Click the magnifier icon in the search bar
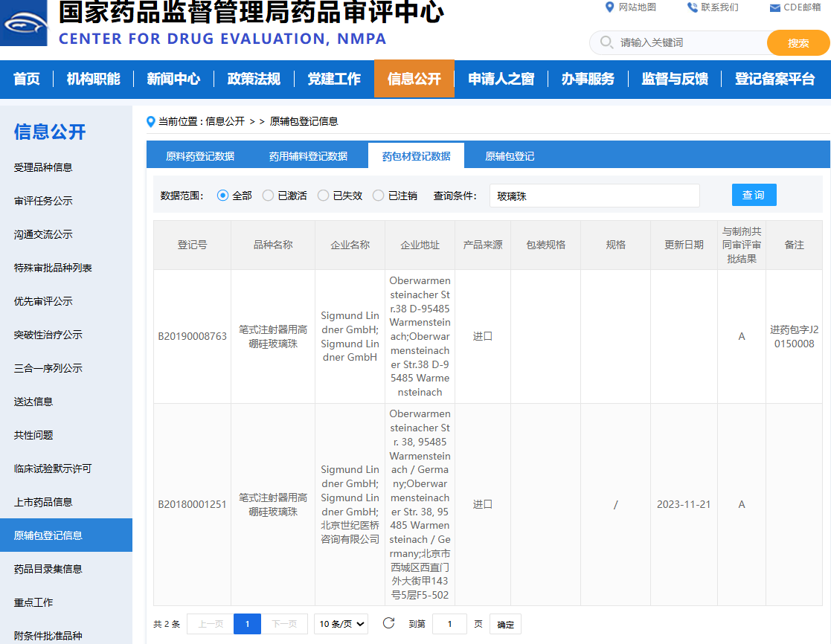Image resolution: width=831 pixels, height=644 pixels. 606,42
